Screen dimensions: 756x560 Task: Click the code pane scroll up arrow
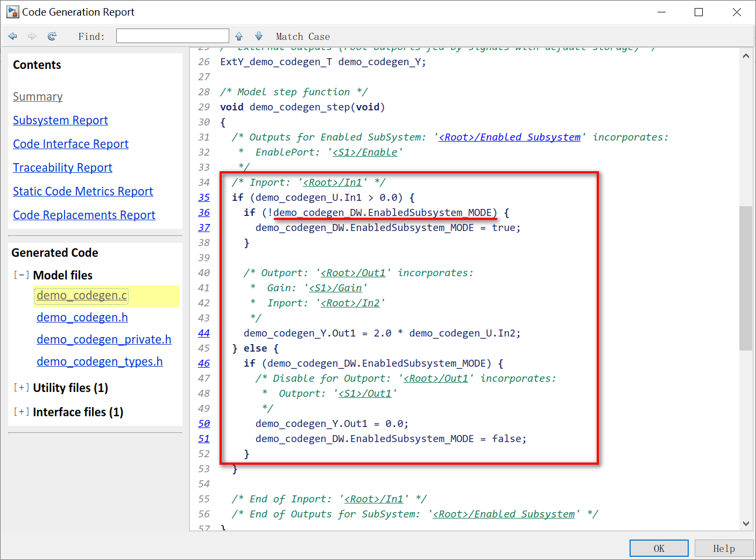746,56
